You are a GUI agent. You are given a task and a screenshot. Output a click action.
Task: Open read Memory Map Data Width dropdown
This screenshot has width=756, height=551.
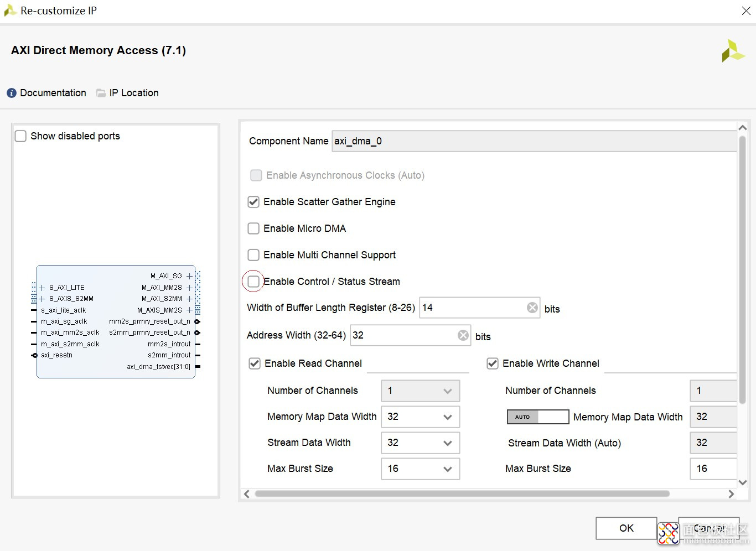421,417
